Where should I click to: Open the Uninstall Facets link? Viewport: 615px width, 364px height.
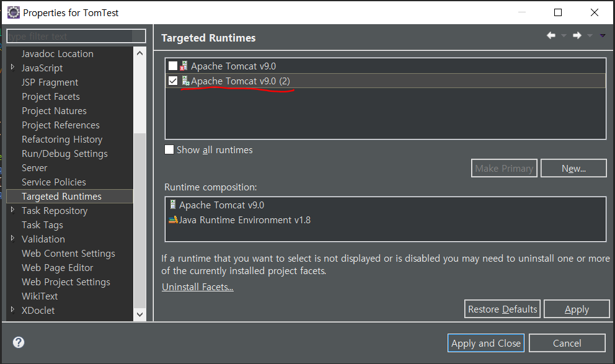point(198,287)
